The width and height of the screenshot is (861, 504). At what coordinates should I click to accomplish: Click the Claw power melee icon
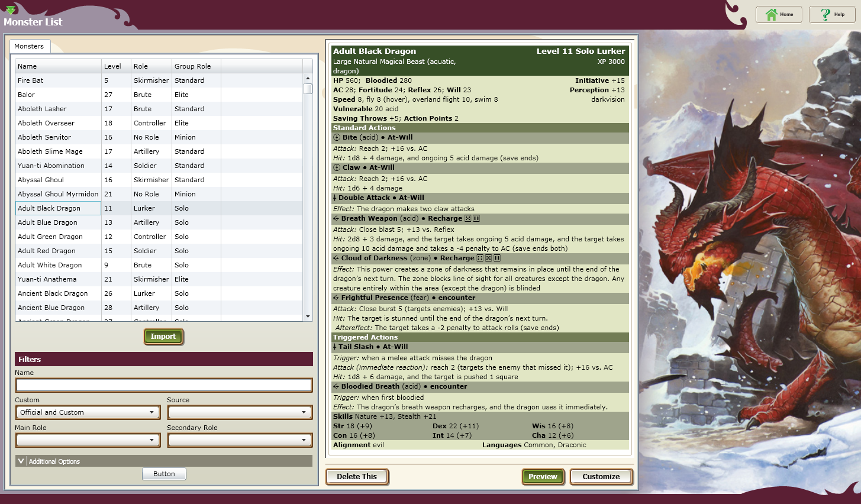pos(337,167)
